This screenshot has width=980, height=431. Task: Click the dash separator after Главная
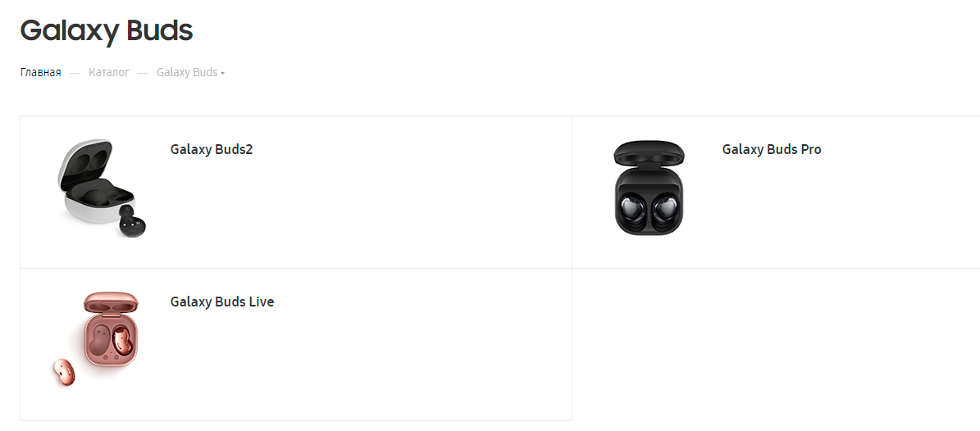(75, 73)
